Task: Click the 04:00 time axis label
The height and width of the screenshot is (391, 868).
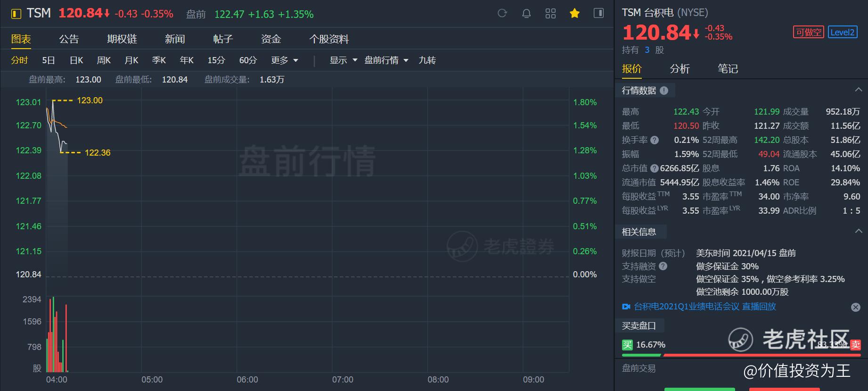Action: [57, 380]
